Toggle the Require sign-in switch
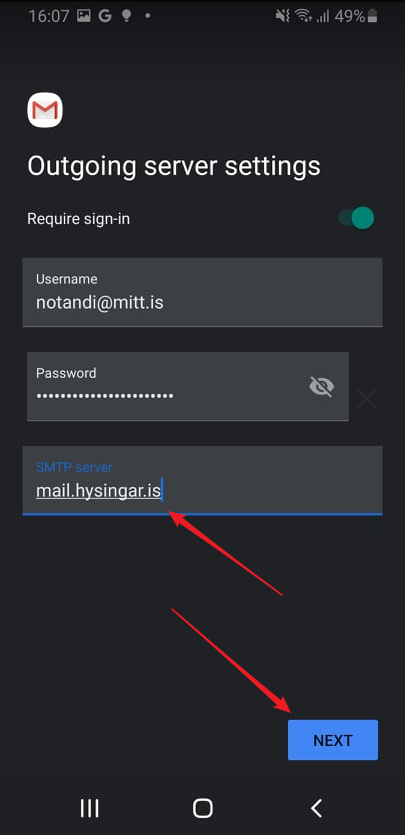Viewport: 405px width, 835px height. pyautogui.click(x=356, y=218)
